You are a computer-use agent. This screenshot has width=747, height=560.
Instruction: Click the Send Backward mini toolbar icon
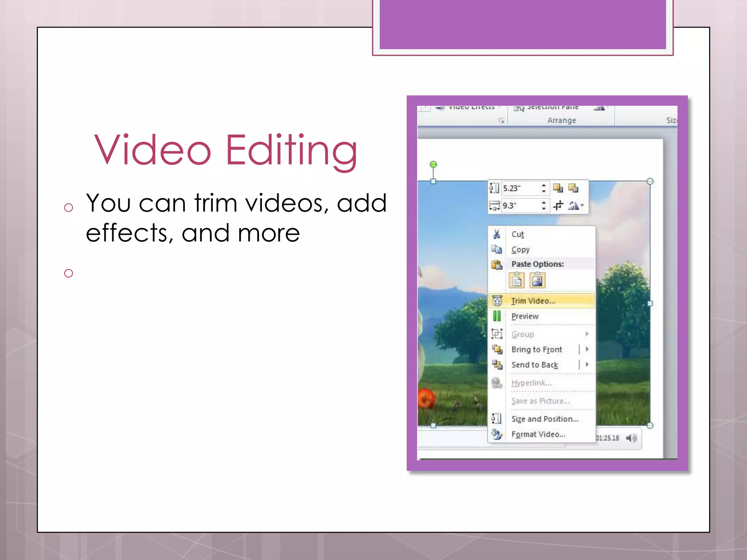point(573,188)
